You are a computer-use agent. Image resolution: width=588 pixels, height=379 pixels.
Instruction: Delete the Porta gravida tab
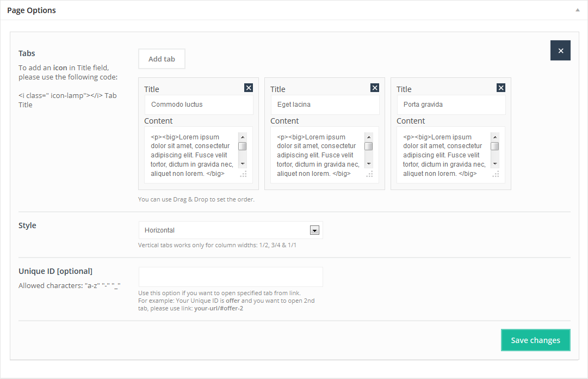click(501, 88)
